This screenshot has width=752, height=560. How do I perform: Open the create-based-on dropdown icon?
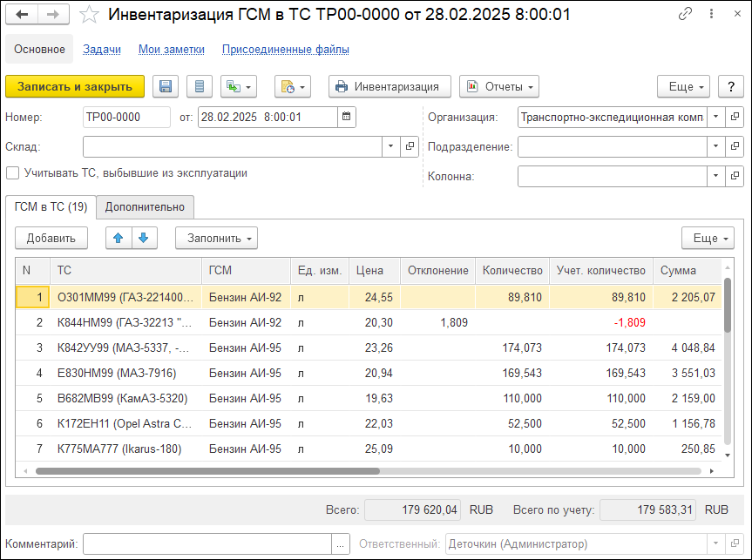[x=239, y=87]
